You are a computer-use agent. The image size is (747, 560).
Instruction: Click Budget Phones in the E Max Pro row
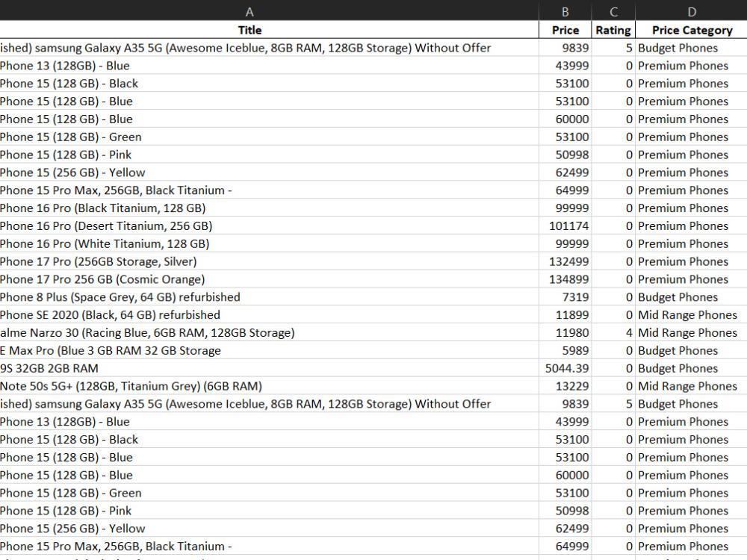click(x=691, y=350)
